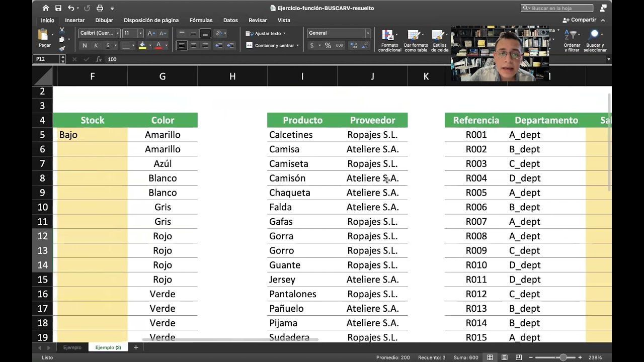Open the General number format dropdown
Viewport: 644px width, 362px height.
click(x=368, y=33)
